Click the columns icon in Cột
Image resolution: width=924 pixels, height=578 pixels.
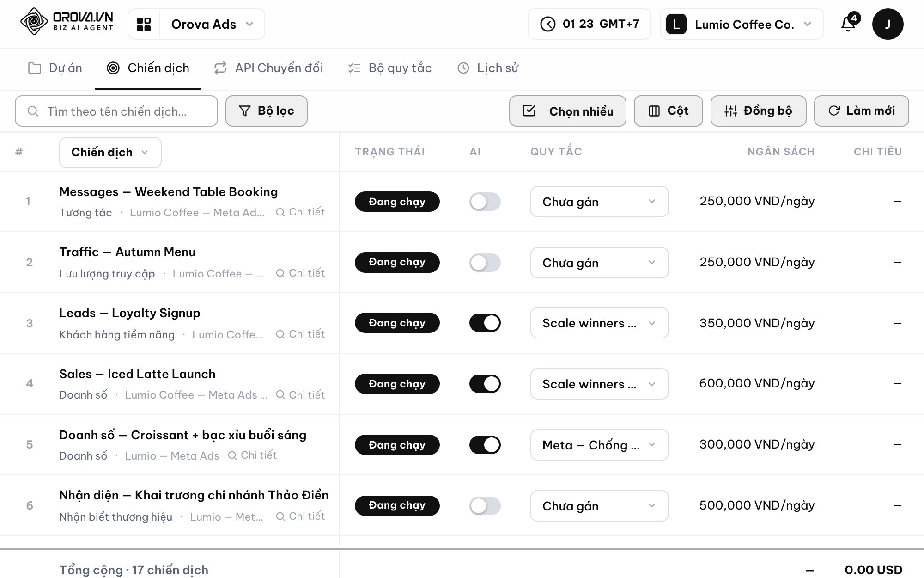654,111
